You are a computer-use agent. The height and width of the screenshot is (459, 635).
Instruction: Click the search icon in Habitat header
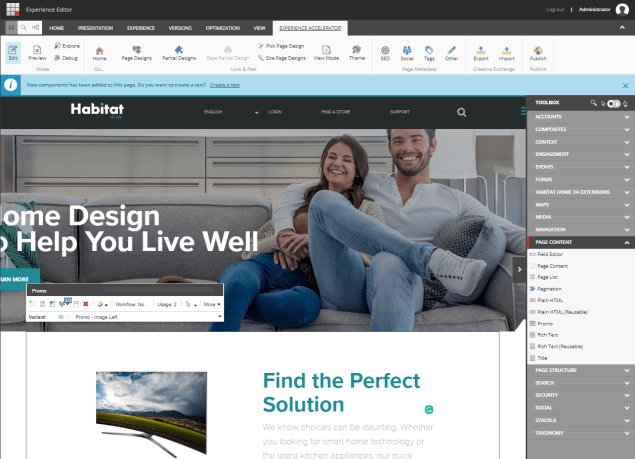462,112
